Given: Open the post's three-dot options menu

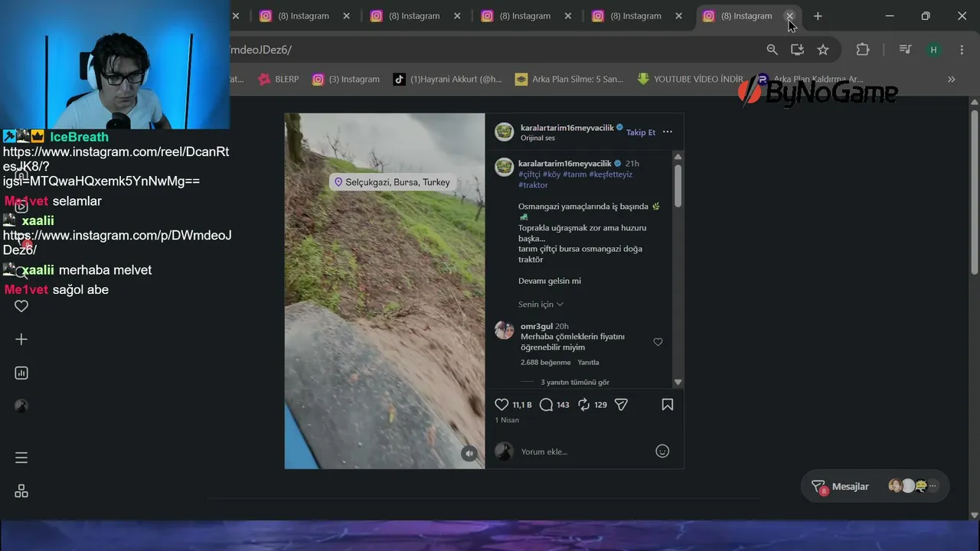Looking at the screenshot, I should pyautogui.click(x=668, y=132).
